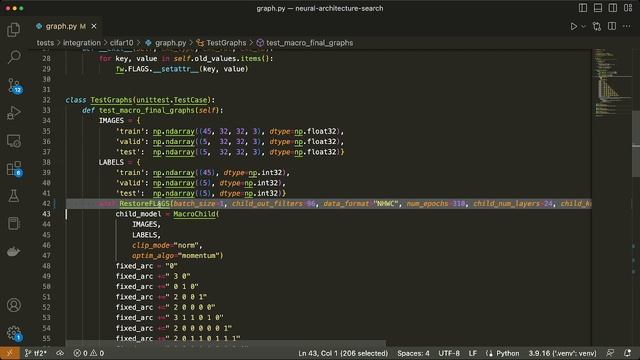Open Problems panel from errors warnings count
Viewport: 640px width, 360px height.
[89, 353]
